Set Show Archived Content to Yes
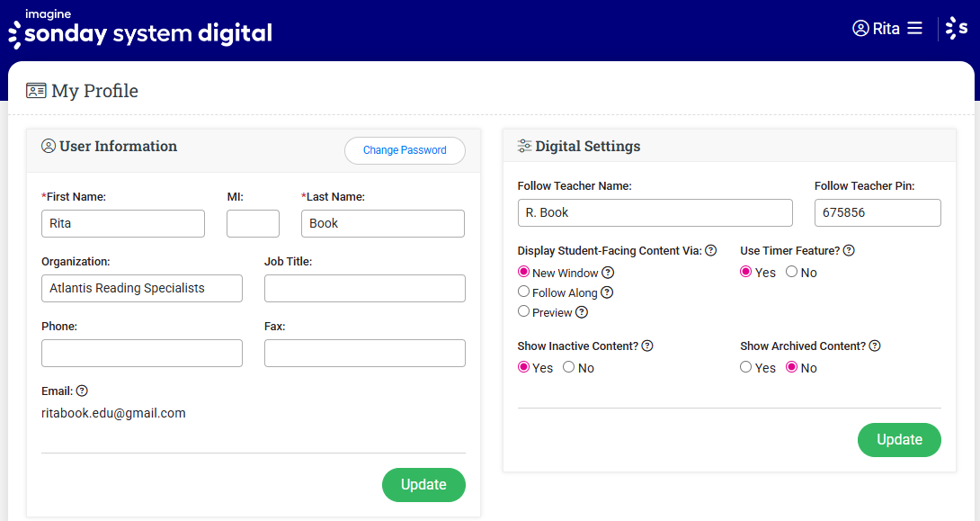980x521 pixels. 745,367
